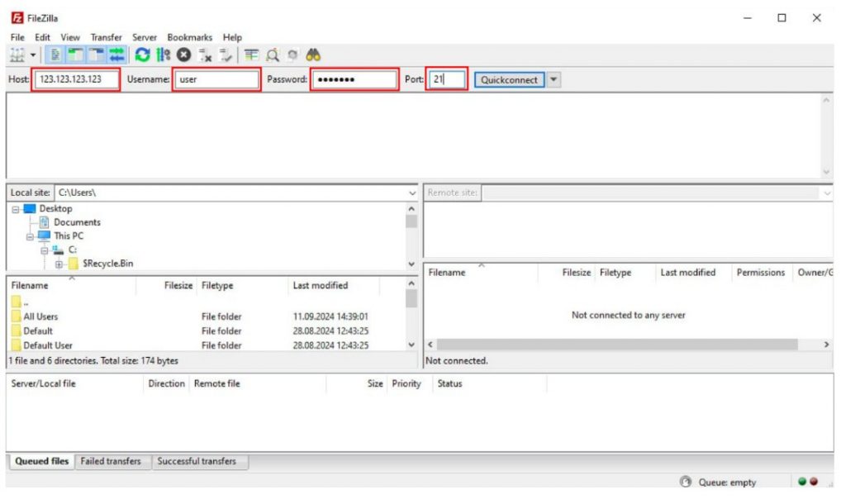
Task: Toggle the message log display
Action: (55, 55)
